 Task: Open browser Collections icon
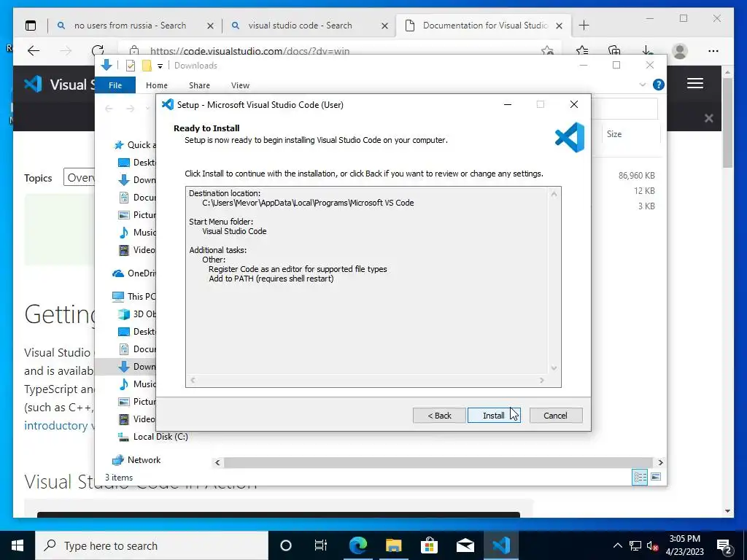(x=614, y=50)
